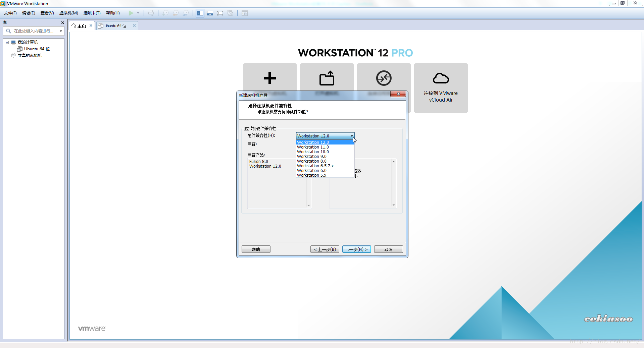Click the < 上一步(B) back button
The width and height of the screenshot is (644, 348).
pyautogui.click(x=325, y=249)
